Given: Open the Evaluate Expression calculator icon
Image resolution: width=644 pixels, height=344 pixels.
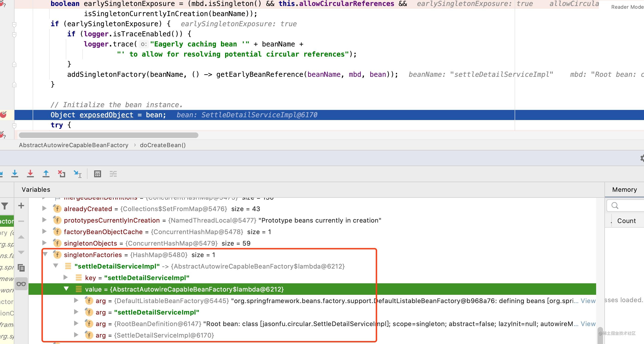Looking at the screenshot, I should [98, 174].
